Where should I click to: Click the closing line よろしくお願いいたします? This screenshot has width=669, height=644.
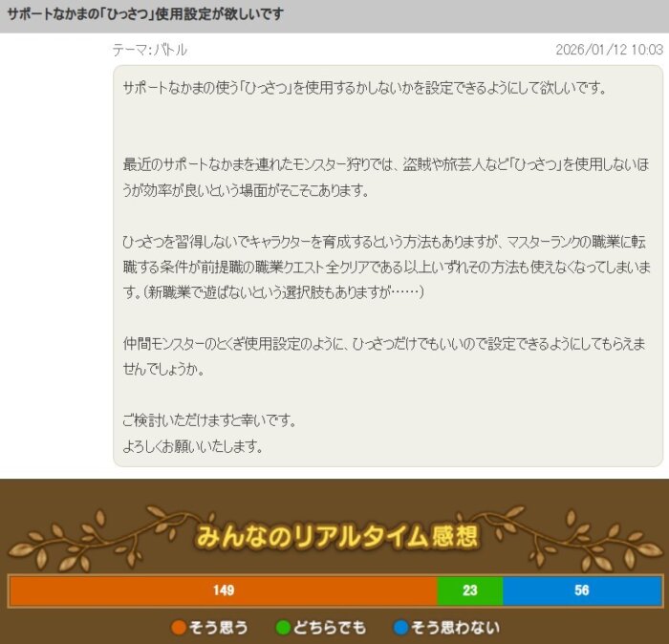coord(192,446)
